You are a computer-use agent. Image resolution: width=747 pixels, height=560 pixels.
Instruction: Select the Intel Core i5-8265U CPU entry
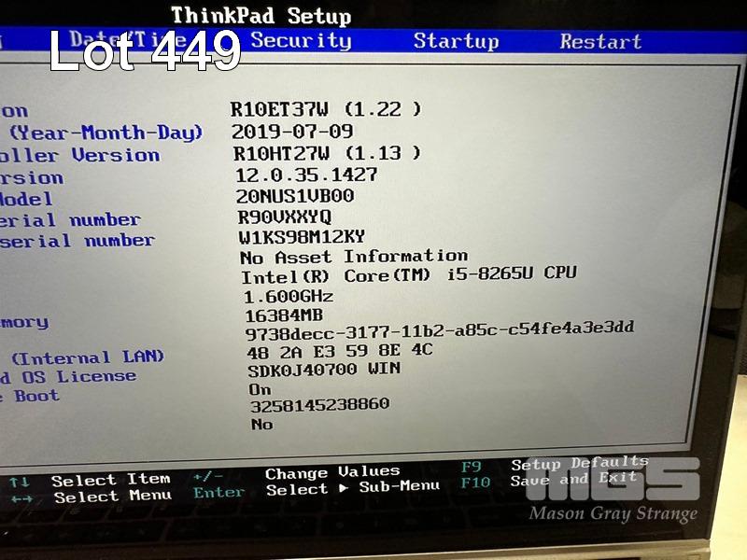(408, 275)
